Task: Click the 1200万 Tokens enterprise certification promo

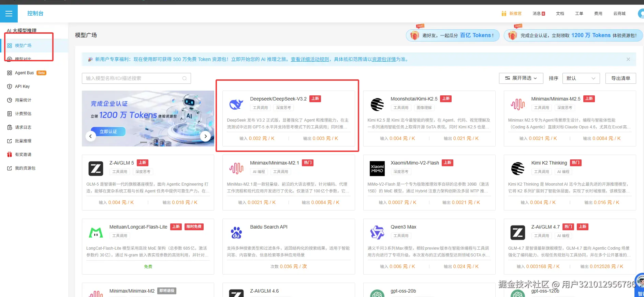Action: (573, 35)
